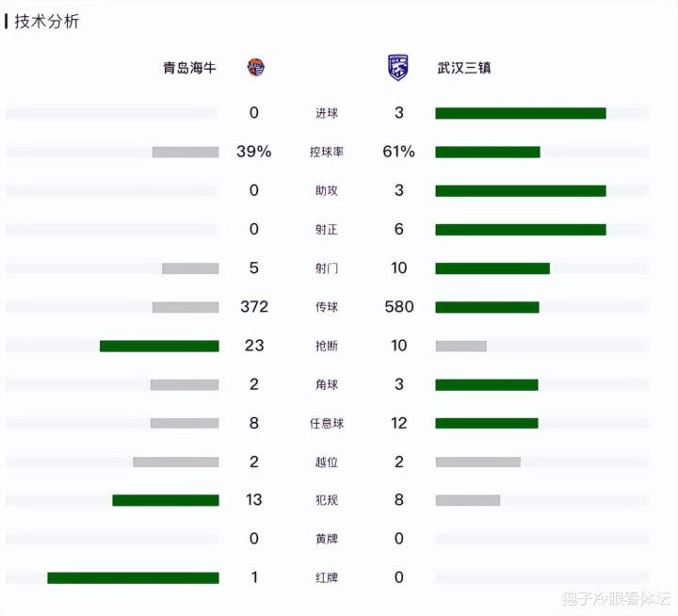Click the 580 passes value
Image resolution: width=678 pixels, height=616 pixels.
point(399,307)
